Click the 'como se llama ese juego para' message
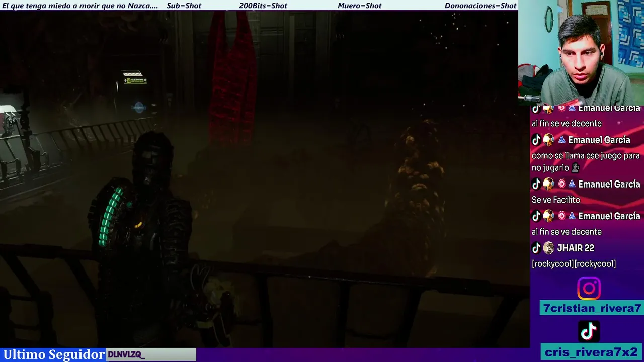 586,156
